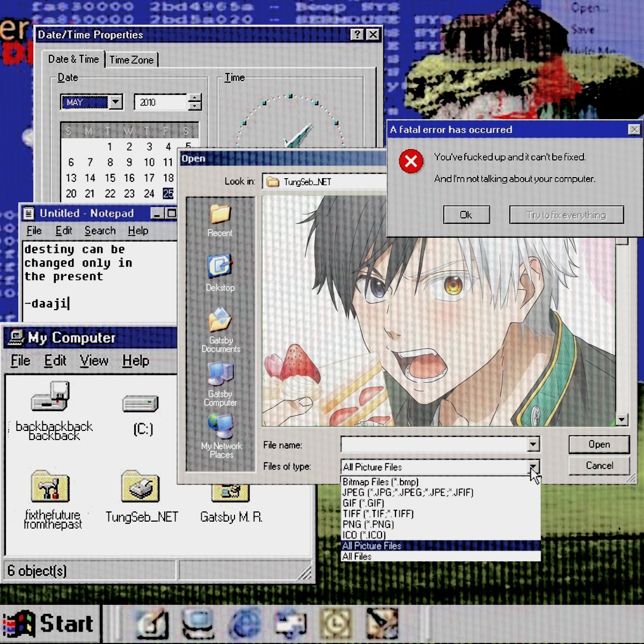Select My Network Places in the sidebar

tap(221, 436)
